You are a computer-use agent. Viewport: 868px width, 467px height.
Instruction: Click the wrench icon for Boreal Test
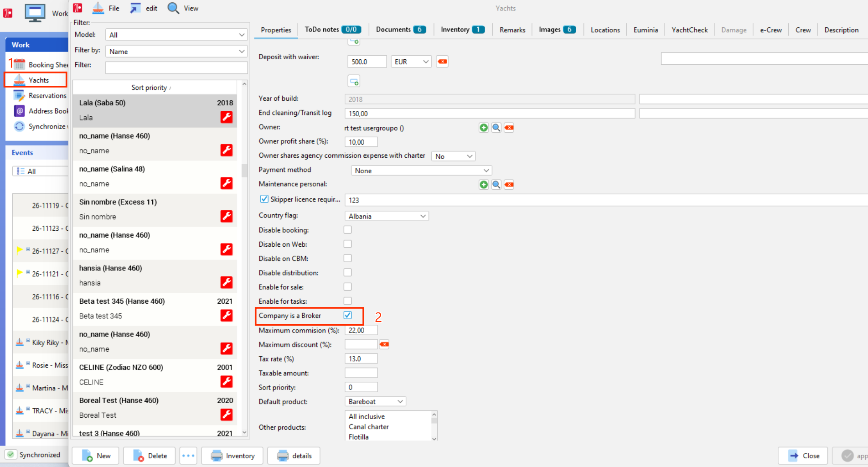click(x=227, y=415)
